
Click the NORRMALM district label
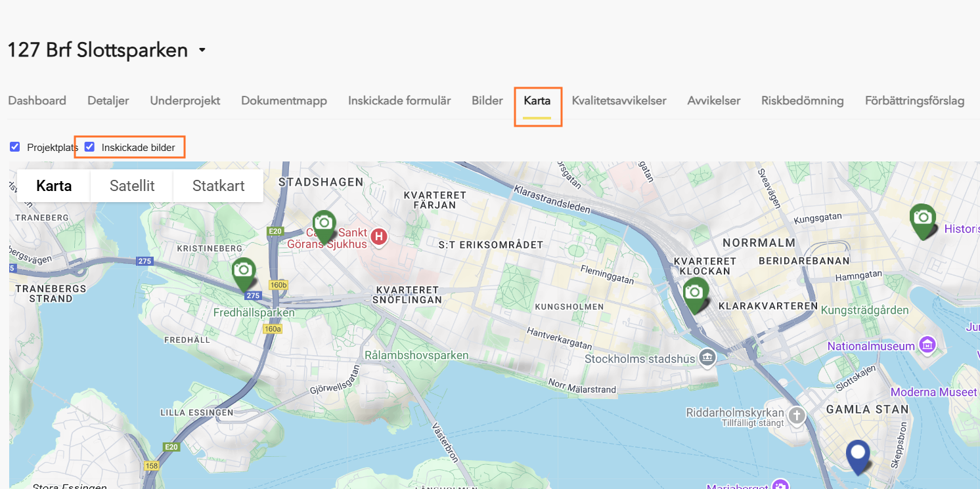click(x=759, y=243)
